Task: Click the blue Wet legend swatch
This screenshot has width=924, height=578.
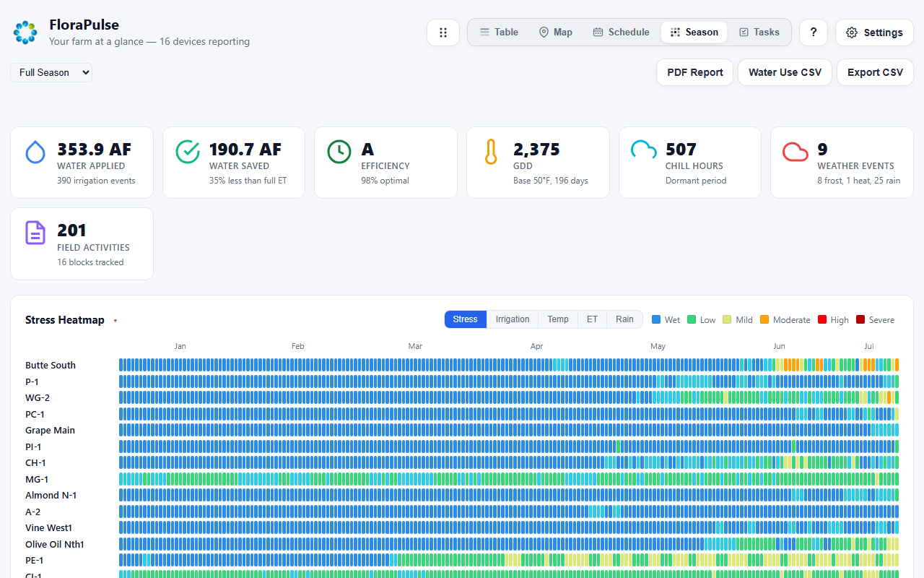Action: [x=656, y=320]
